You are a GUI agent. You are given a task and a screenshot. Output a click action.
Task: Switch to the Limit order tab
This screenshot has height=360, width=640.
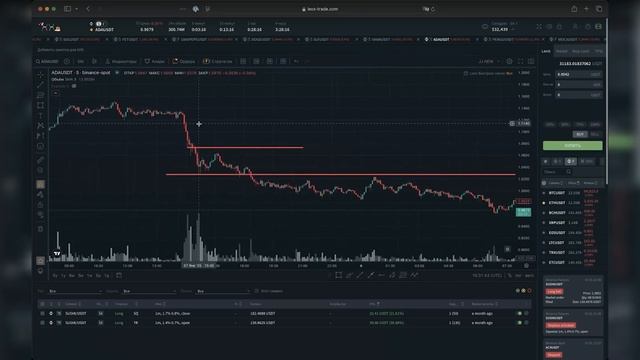click(x=546, y=51)
